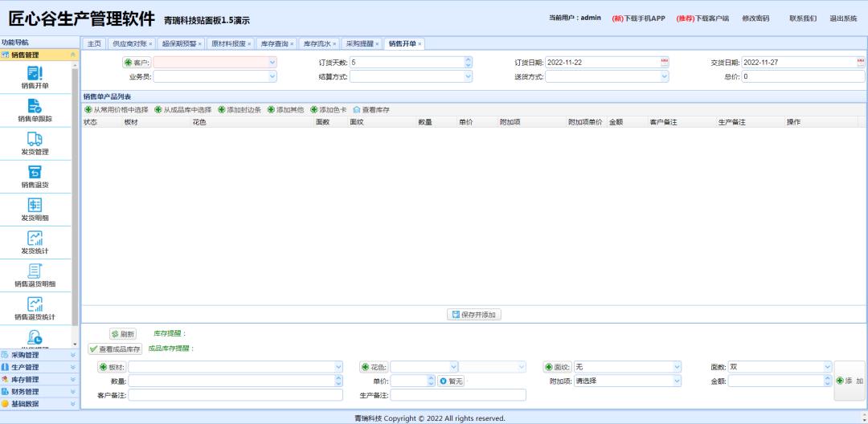The image size is (868, 424).
Task: Open the 送货方式 dropdown
Action: pos(665,77)
